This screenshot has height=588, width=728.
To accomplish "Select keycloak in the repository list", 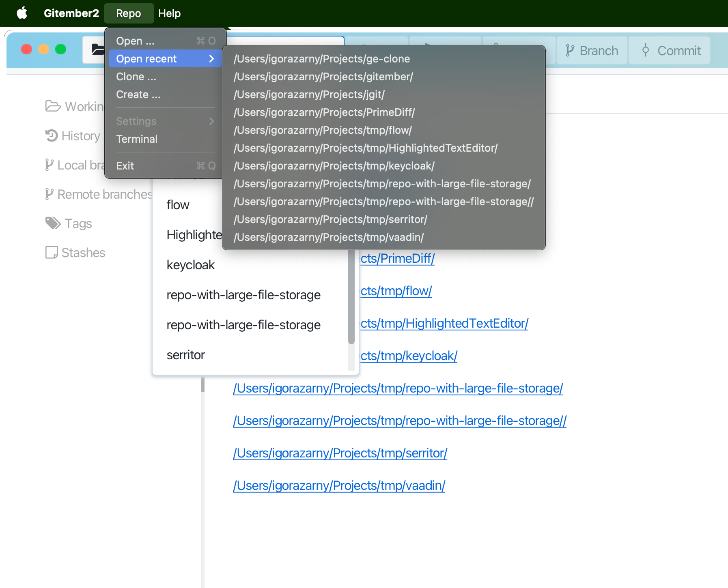I will pos(250,265).
